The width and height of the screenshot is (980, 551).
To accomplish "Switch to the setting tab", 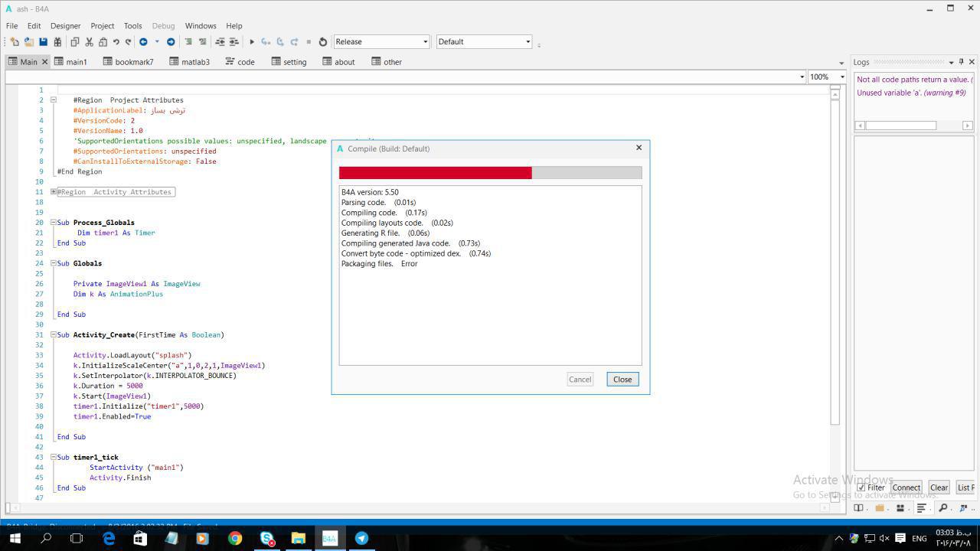I will point(289,62).
